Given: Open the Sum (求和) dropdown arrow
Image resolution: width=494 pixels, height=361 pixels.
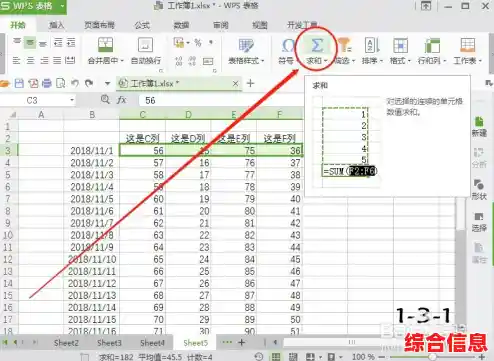Looking at the screenshot, I should 326,61.
